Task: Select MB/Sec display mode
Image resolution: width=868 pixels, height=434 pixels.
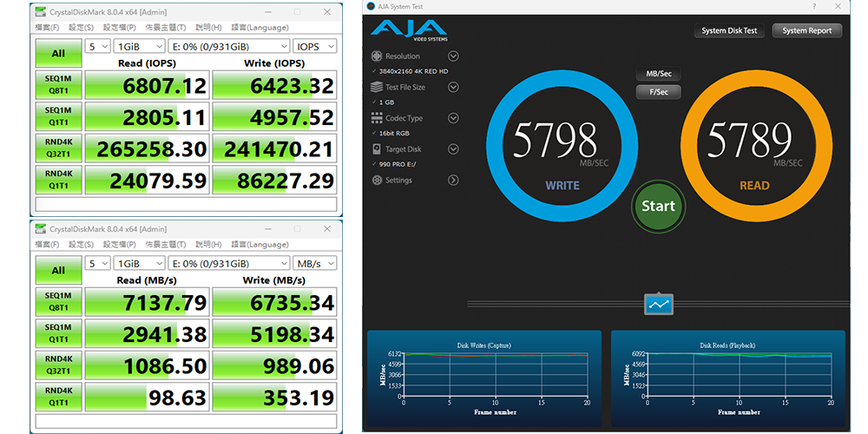Action: [658, 74]
